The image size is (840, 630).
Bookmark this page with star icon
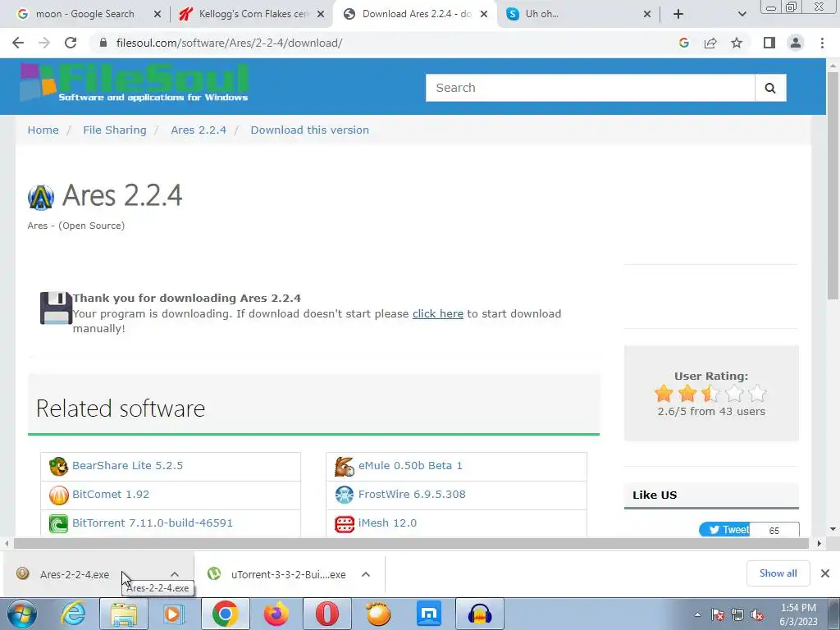737,43
